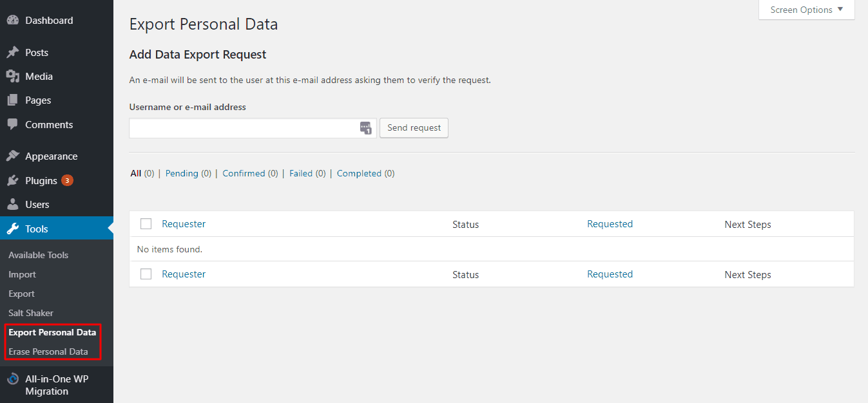Screen dimensions: 868x403
Task: Expand the Screen Options dropdown
Action: 807,10
